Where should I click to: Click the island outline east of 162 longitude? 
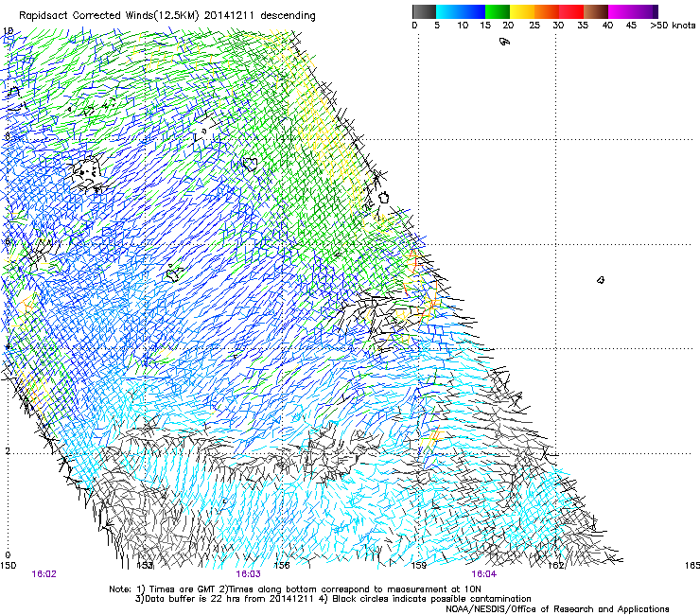(601, 280)
